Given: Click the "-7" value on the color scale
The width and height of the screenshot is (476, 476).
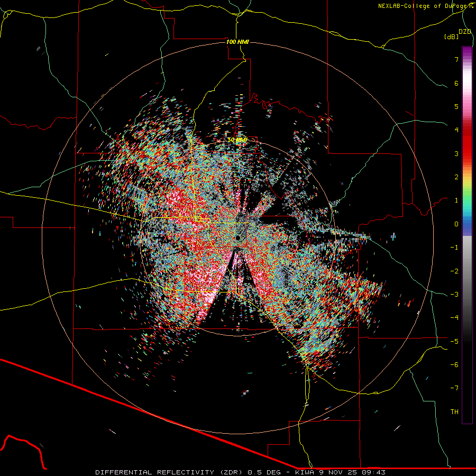Looking at the screenshot, I should [x=454, y=388].
